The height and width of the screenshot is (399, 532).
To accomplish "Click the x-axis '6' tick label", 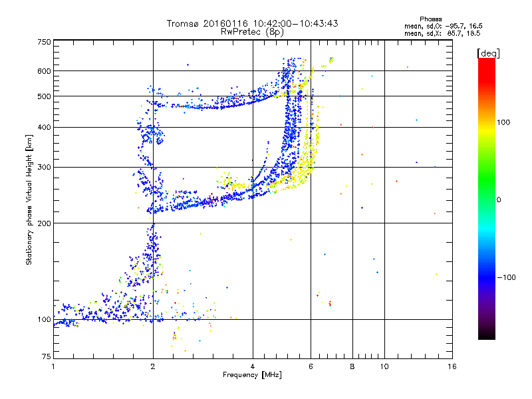I will click(311, 366).
